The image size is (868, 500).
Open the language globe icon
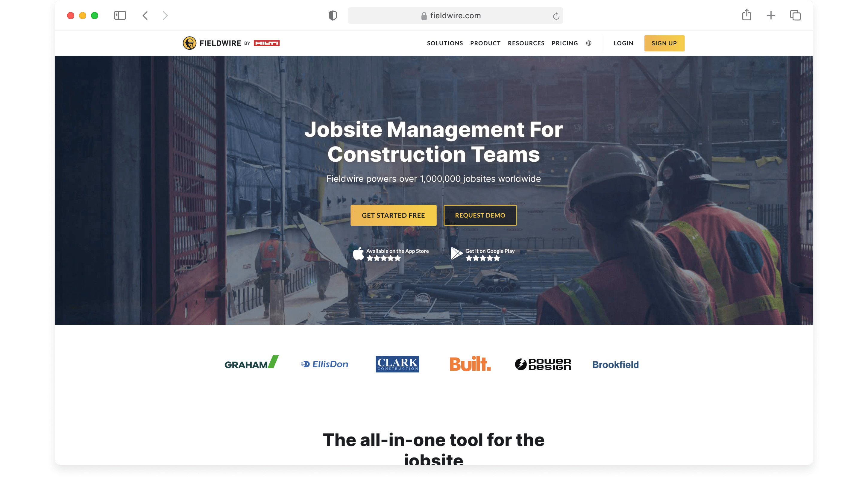pos(589,43)
